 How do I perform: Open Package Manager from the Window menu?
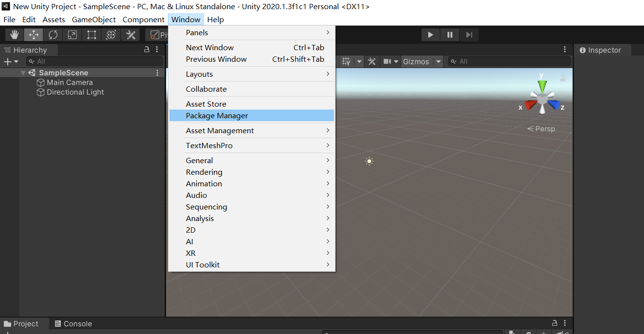(x=216, y=115)
